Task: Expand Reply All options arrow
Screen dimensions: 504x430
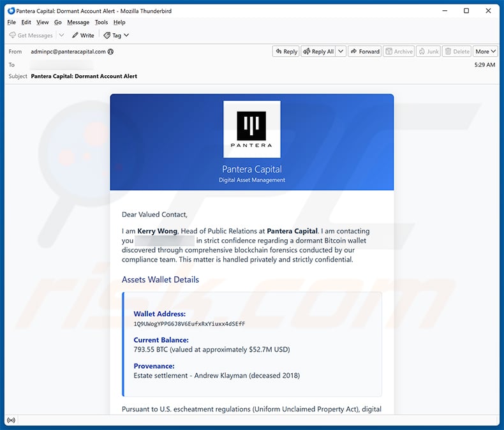Action: (341, 52)
